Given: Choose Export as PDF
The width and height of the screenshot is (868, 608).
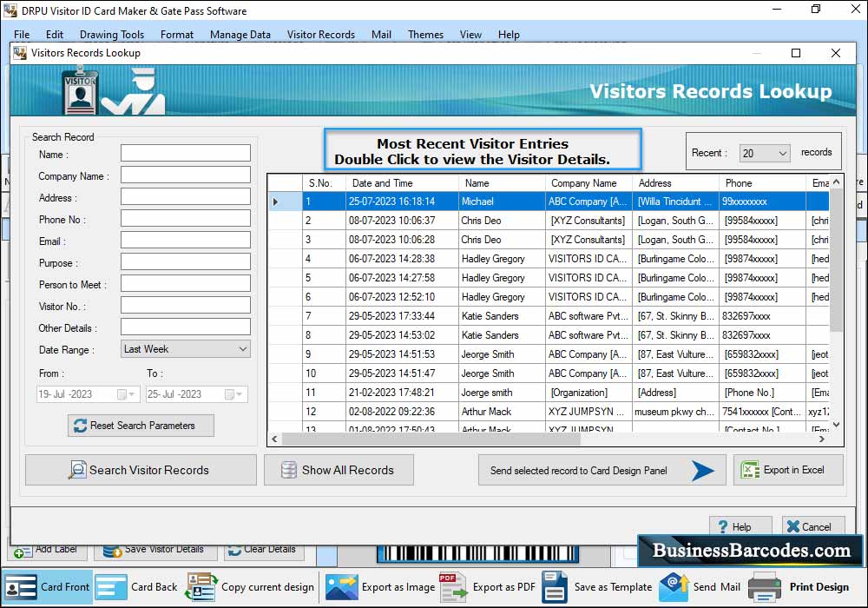Looking at the screenshot, I should point(487,587).
